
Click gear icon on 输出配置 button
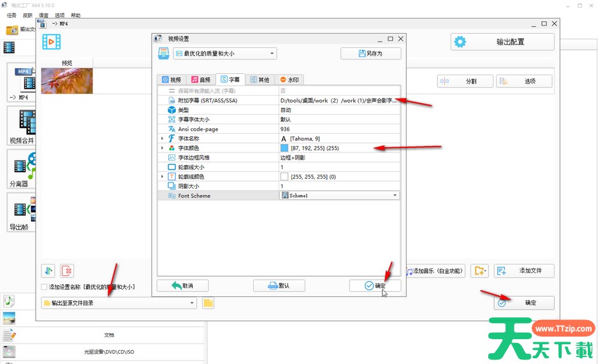460,42
